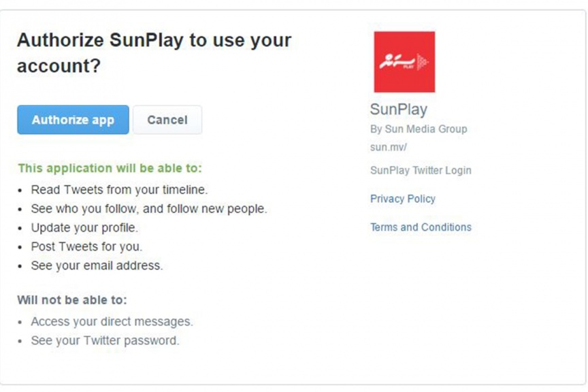The height and width of the screenshot is (392, 588).
Task: Click "Read Tweets from your timeline" item
Action: (119, 190)
